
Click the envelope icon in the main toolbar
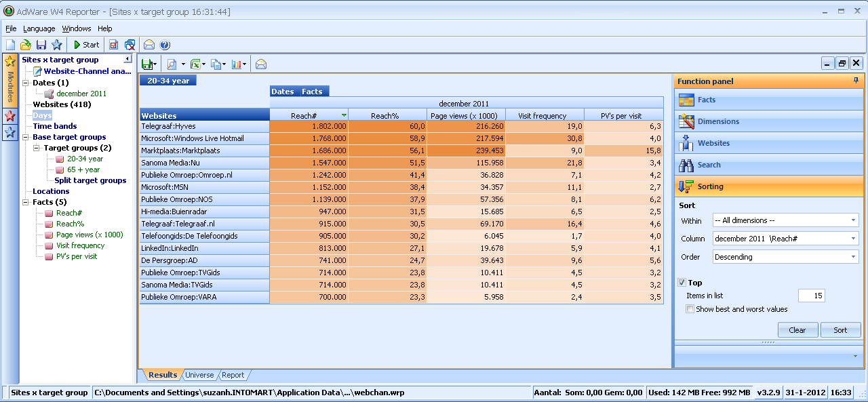click(149, 45)
